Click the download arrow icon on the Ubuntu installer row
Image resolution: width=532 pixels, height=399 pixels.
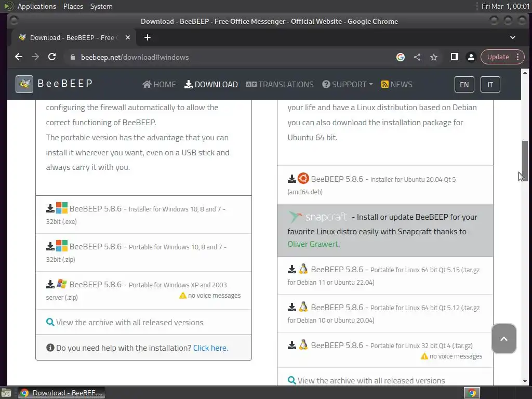292,179
